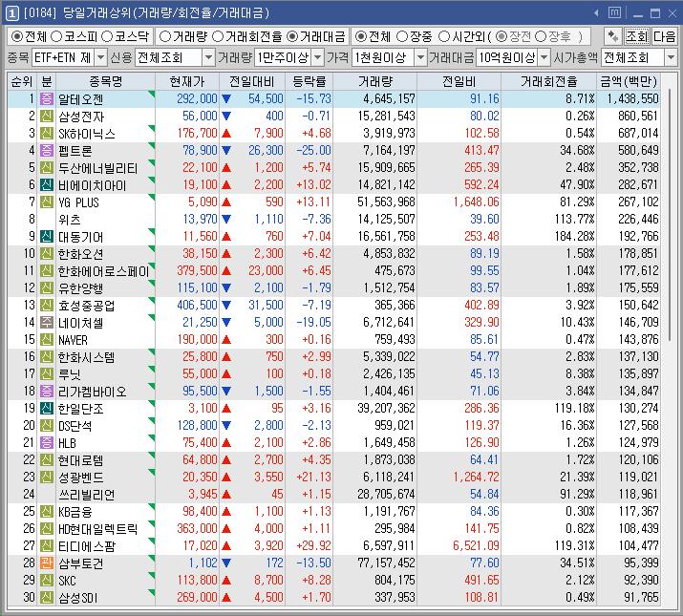The width and height of the screenshot is (683, 616).
Task: Sort by the 순위 column header
Action: tap(22, 81)
